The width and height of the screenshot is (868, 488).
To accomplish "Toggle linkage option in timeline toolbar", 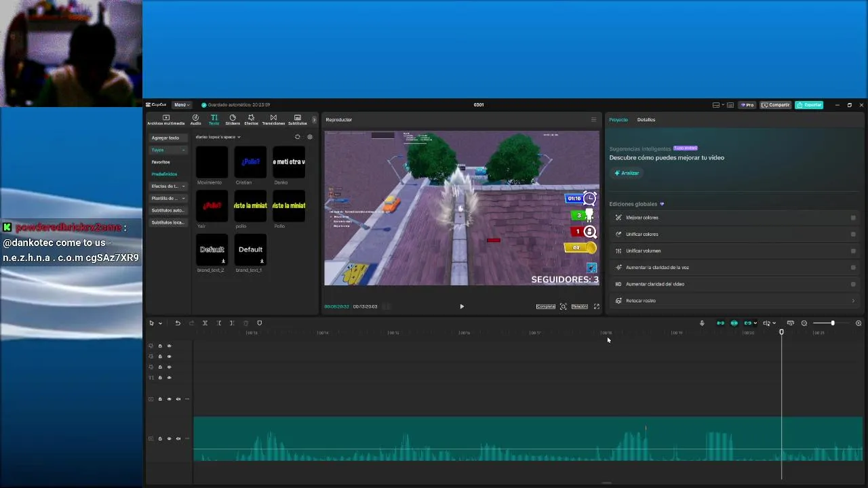I will click(x=747, y=323).
